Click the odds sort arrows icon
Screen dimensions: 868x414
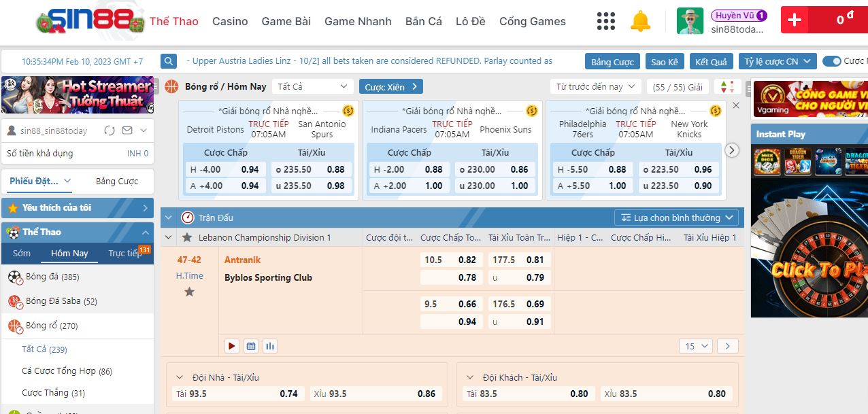point(727,87)
